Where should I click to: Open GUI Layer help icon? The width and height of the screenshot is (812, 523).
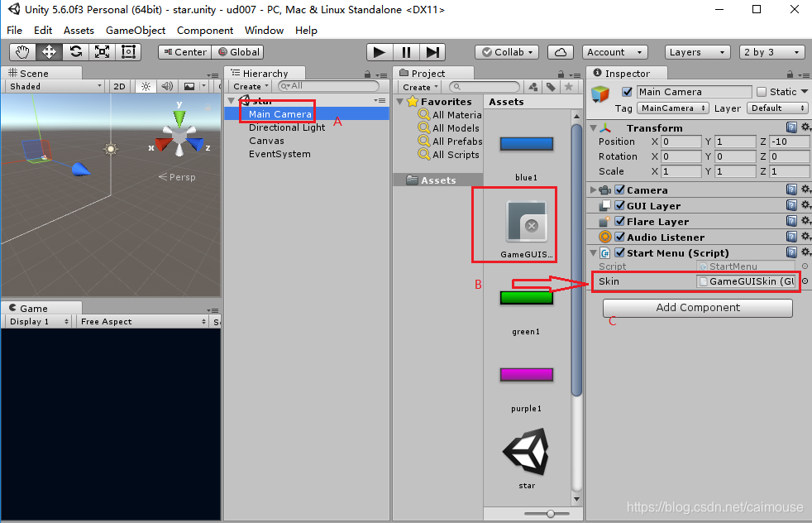click(791, 205)
